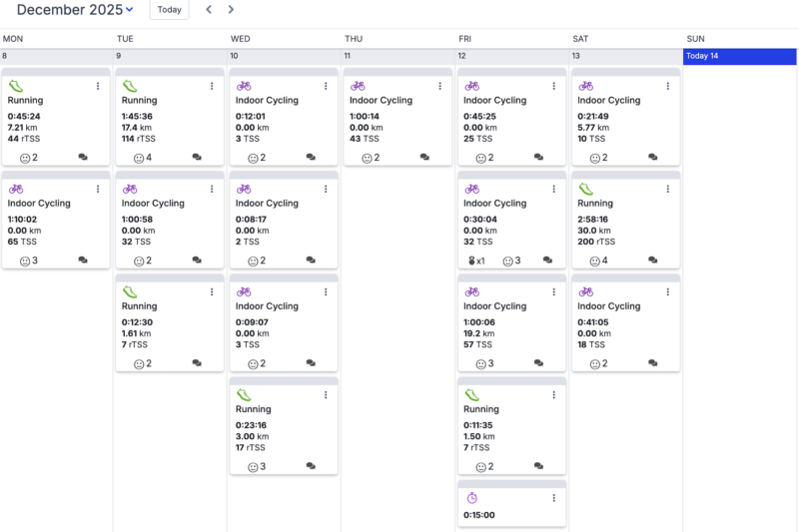Open Saturday's 2:58:16 Running workout title
This screenshot has height=532, width=799.
(x=602, y=204)
